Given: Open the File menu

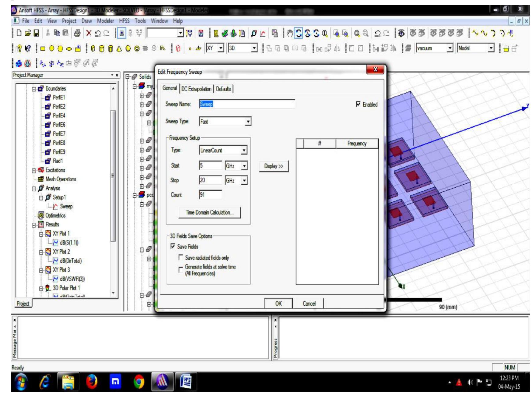Looking at the screenshot, I should coord(26,21).
